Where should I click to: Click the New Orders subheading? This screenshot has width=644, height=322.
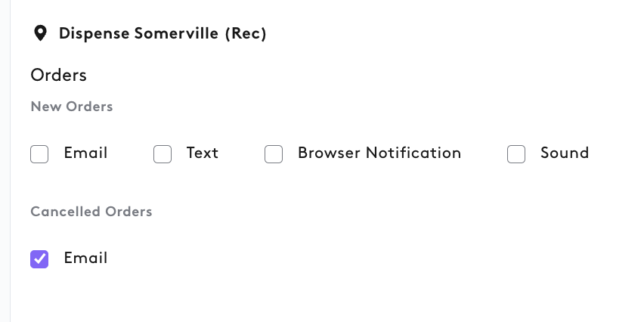coord(72,107)
